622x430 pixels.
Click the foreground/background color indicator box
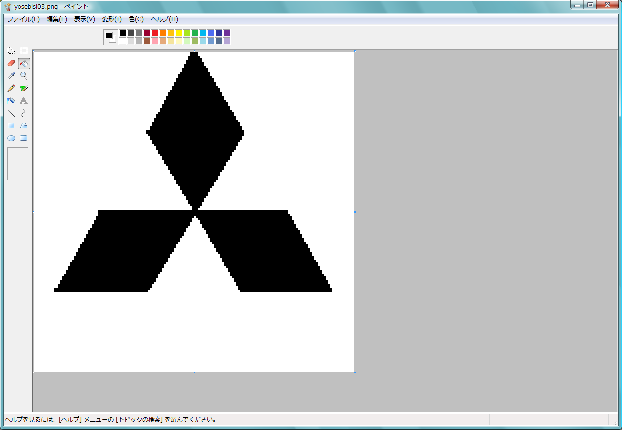110,36
